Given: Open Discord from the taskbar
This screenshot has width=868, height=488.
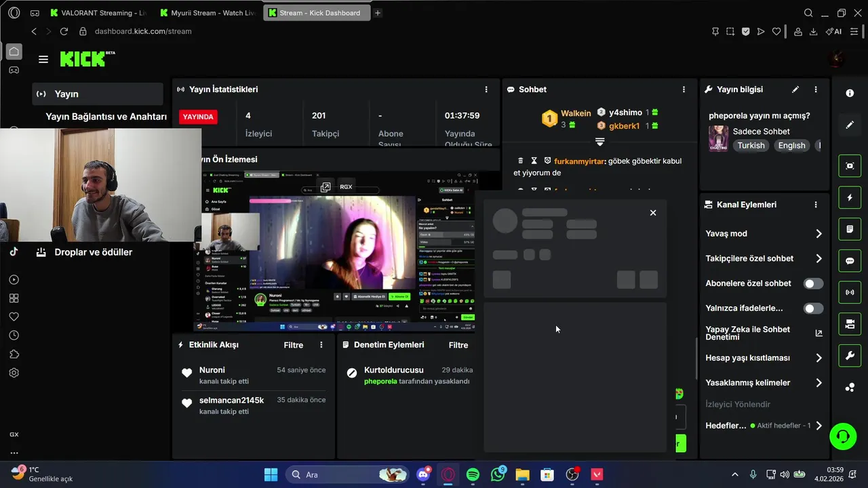Looking at the screenshot, I should [x=424, y=474].
